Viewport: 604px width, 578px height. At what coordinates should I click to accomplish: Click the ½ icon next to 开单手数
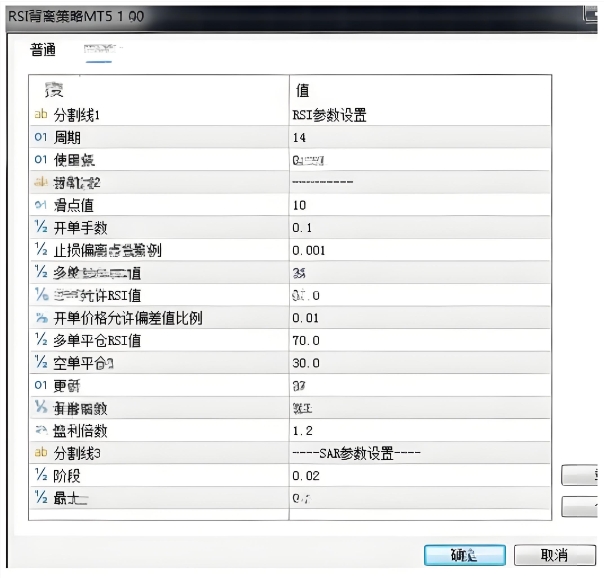[41, 228]
